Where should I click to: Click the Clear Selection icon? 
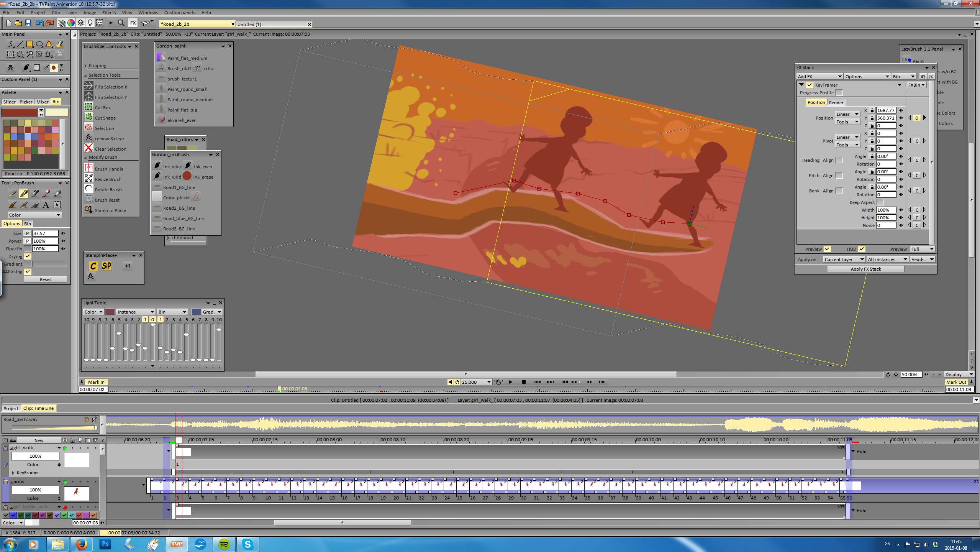(88, 148)
